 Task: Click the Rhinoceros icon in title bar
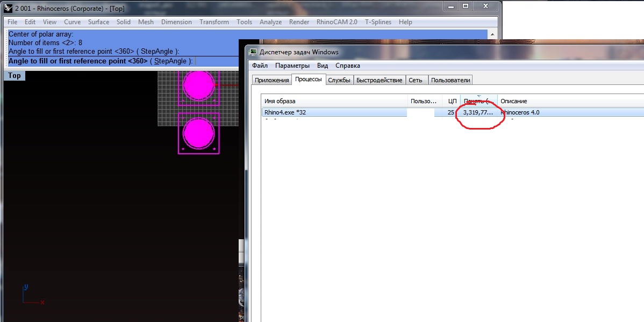(8, 8)
